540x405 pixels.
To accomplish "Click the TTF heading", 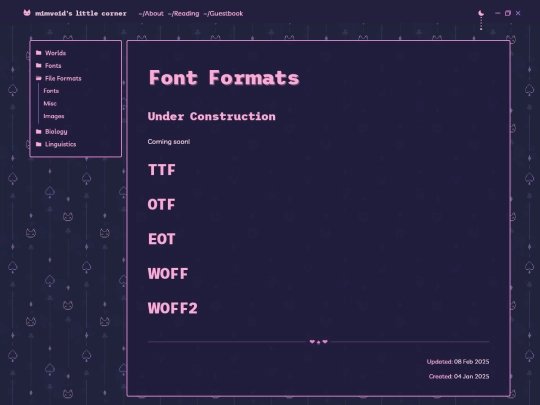I will tap(162, 170).
